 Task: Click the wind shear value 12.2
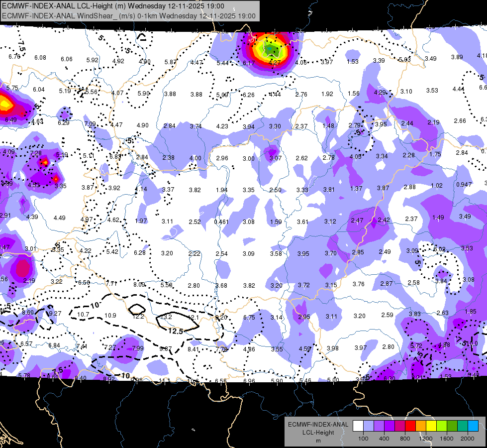[138, 316]
